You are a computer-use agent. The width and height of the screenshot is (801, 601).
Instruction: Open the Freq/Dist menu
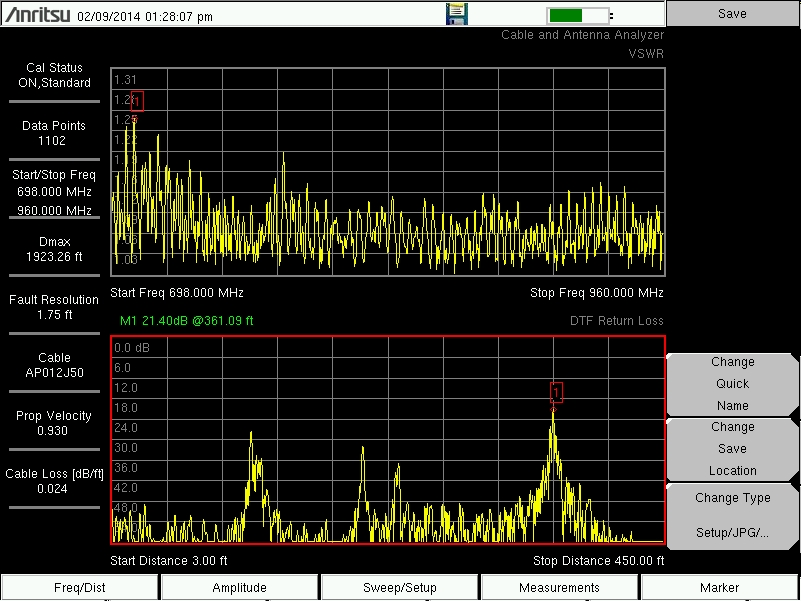80,588
